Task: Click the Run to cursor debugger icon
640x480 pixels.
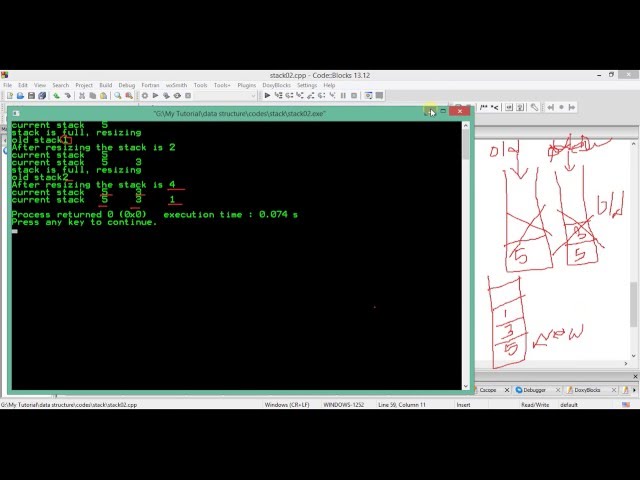Action: click(278, 96)
